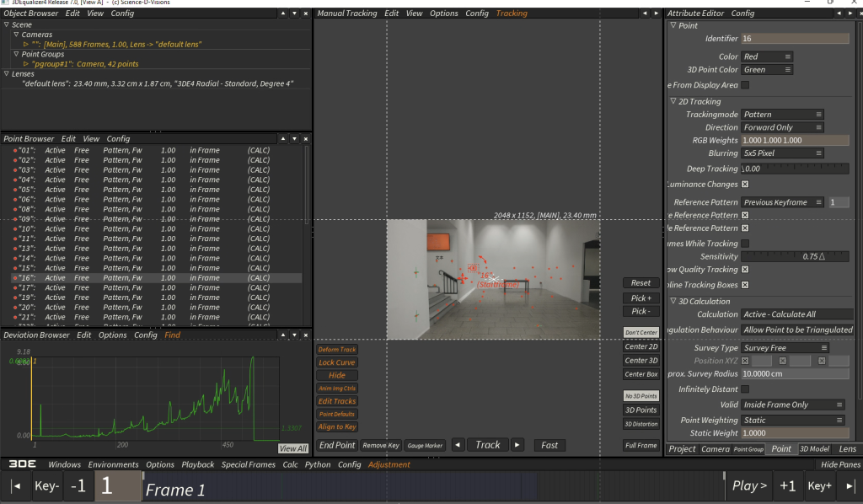Enable the Infinitely Distant checkbox
Viewport: 863px width, 504px height.
745,389
